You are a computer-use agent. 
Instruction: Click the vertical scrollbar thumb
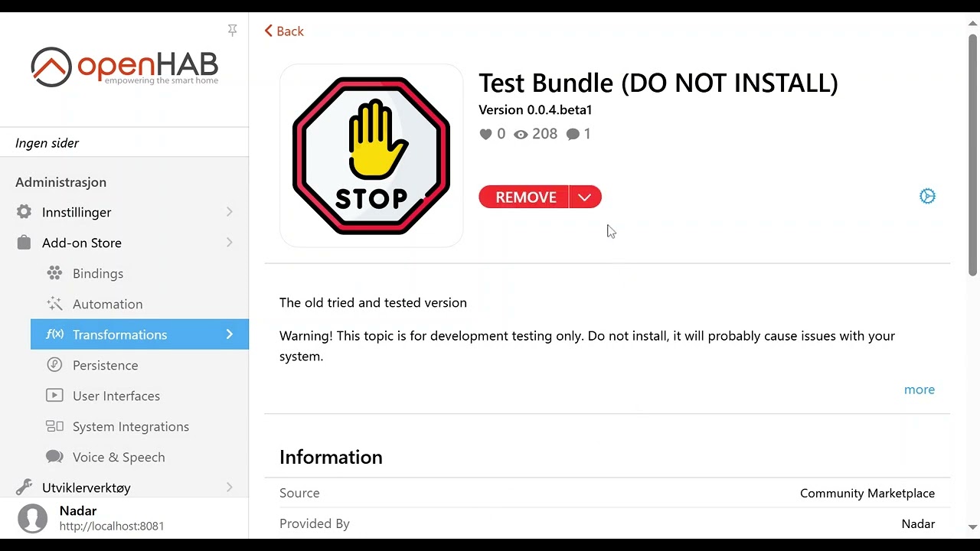[x=973, y=153]
